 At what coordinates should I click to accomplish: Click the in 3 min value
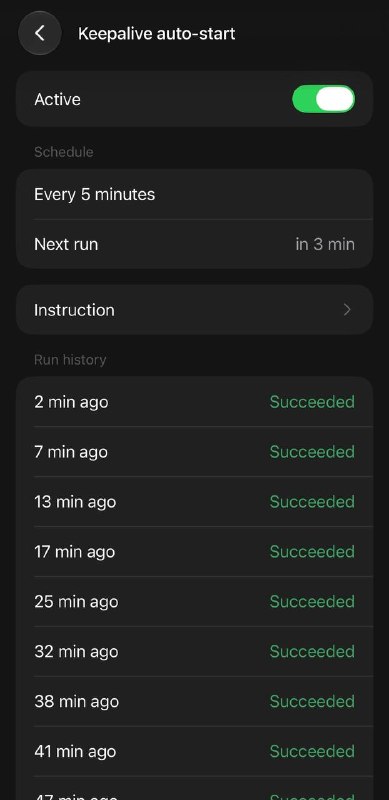click(x=325, y=244)
